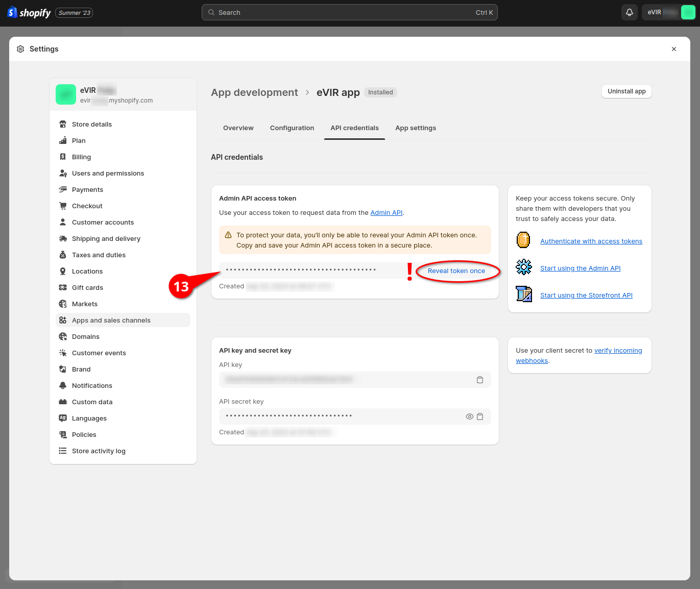The image size is (700, 589).
Task: Click the Admin API gear pixel icon
Action: (x=524, y=267)
